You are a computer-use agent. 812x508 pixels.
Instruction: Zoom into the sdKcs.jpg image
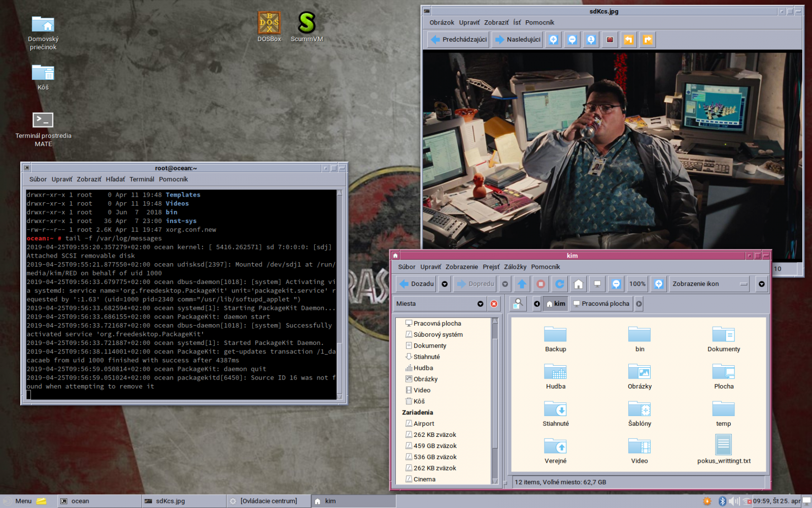click(553, 39)
